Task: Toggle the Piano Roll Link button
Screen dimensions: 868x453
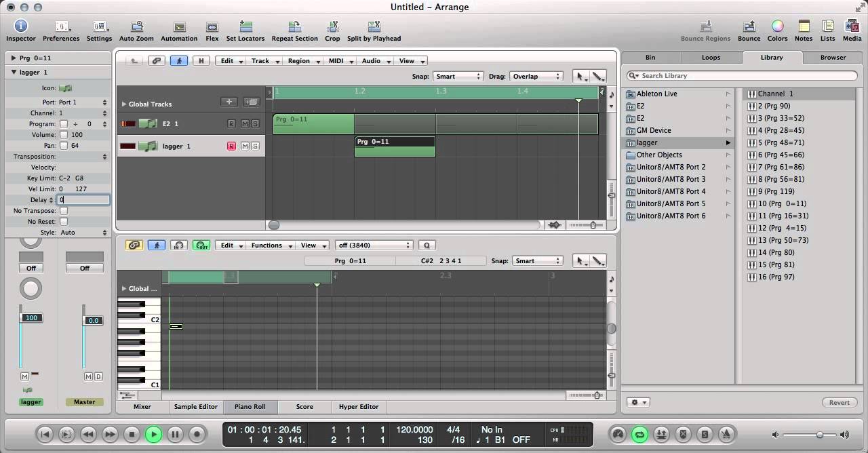Action: click(134, 245)
